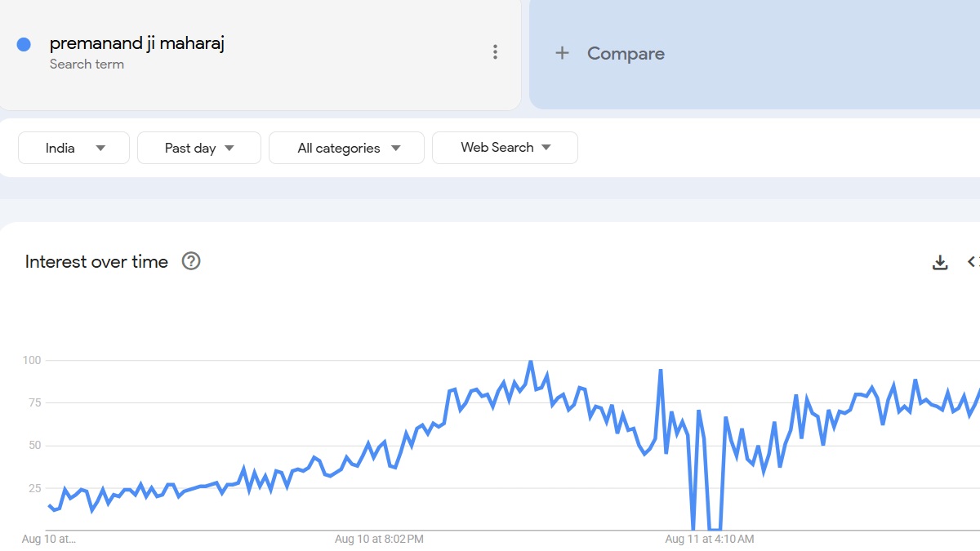Viewport: 980px width, 551px height.
Task: Click the embed icon right of download
Action: coord(973,262)
